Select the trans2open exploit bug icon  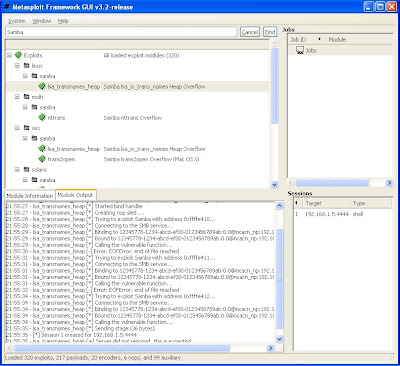point(42,159)
